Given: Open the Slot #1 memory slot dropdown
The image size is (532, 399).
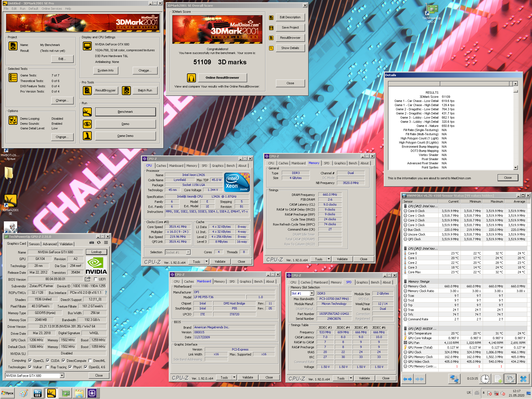Looking at the screenshot, I should point(312,293).
